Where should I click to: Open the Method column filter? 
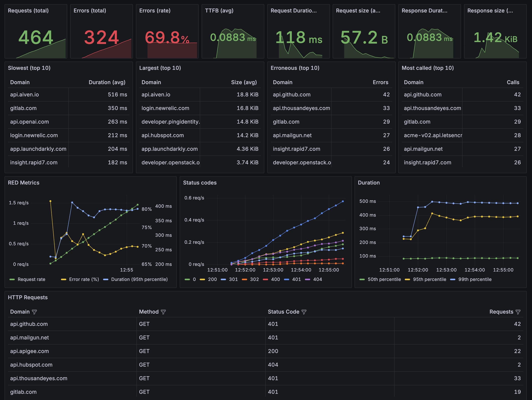coord(163,312)
